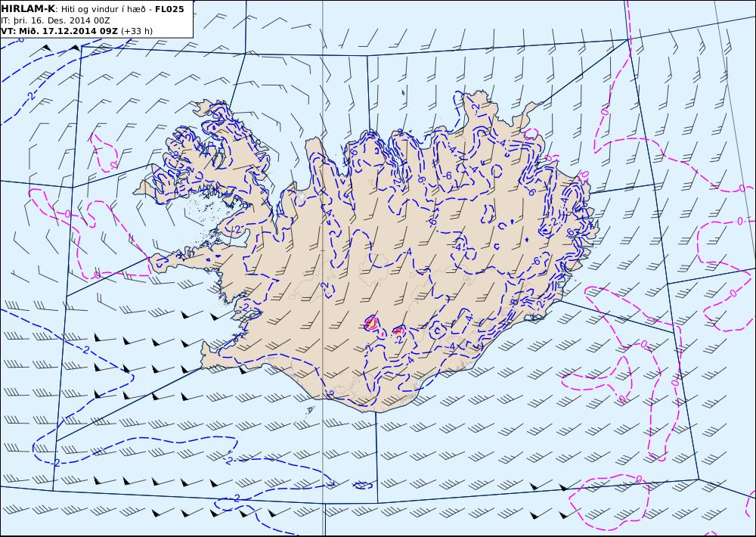
Task: Click the Vestmannaeyjar islands off the south coast
Action: coord(311,410)
